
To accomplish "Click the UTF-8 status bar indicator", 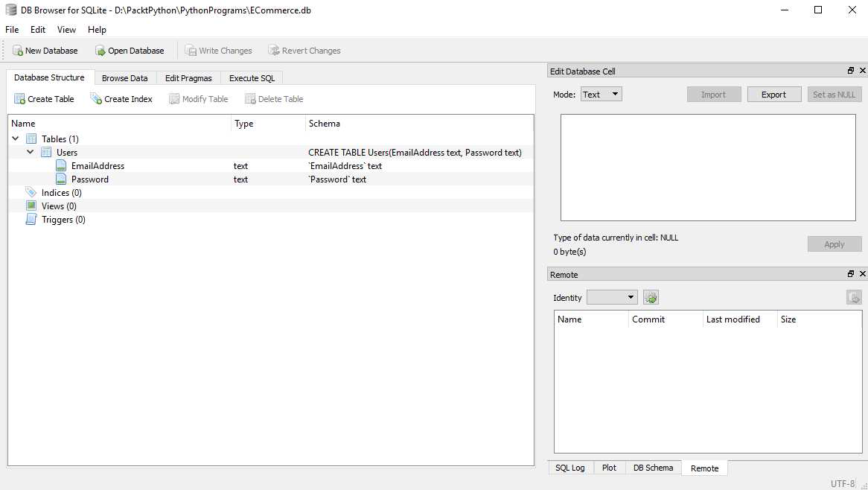I will 843,483.
